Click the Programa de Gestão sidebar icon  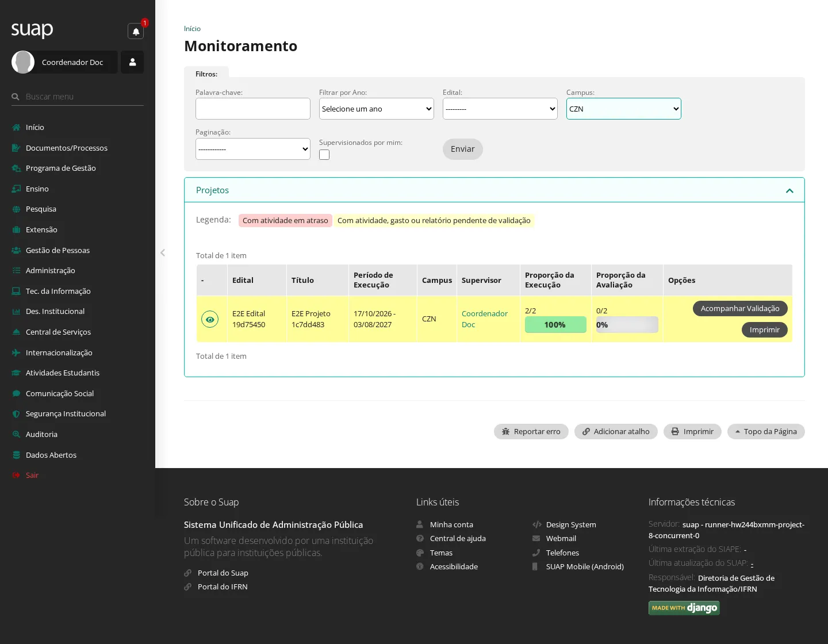[x=16, y=168]
